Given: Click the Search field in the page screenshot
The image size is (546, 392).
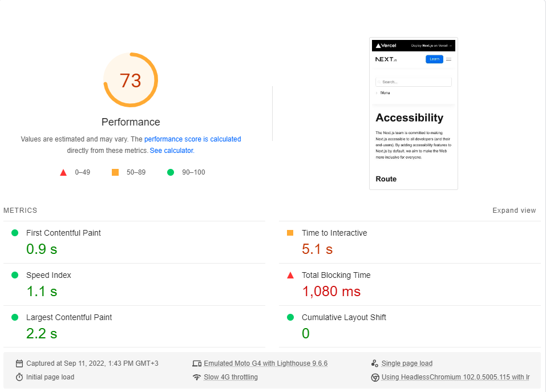Looking at the screenshot, I should coord(413,82).
